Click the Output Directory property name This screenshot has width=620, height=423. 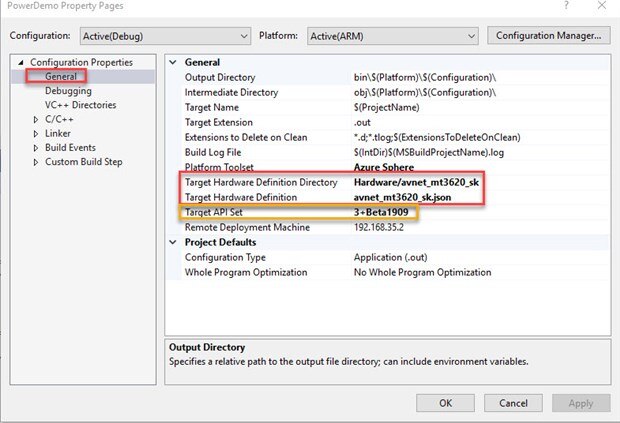pyautogui.click(x=220, y=77)
